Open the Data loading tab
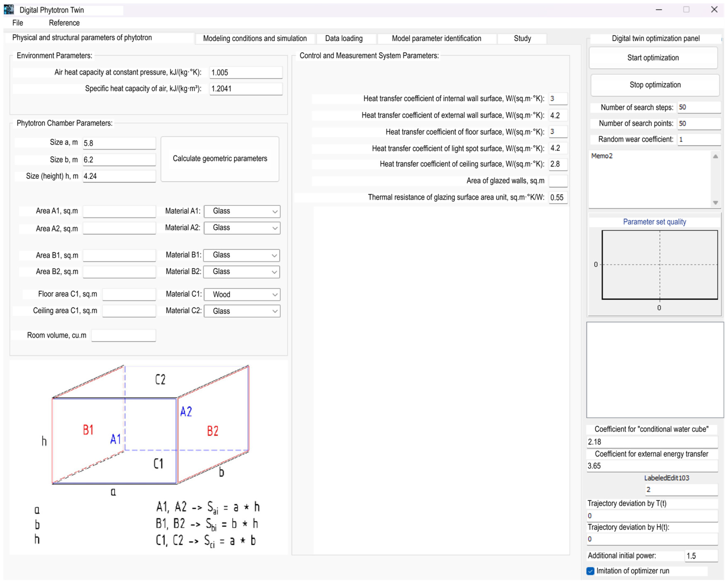This screenshot has width=728, height=583. 344,39
